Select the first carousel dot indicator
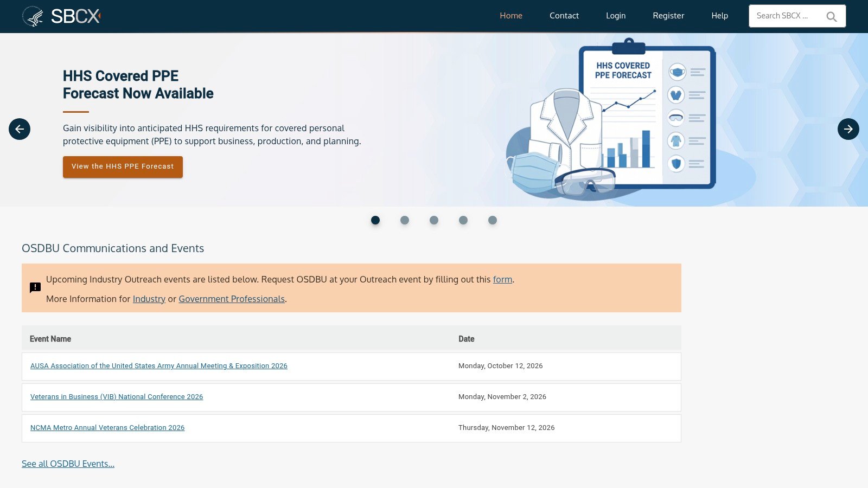 [x=375, y=220]
